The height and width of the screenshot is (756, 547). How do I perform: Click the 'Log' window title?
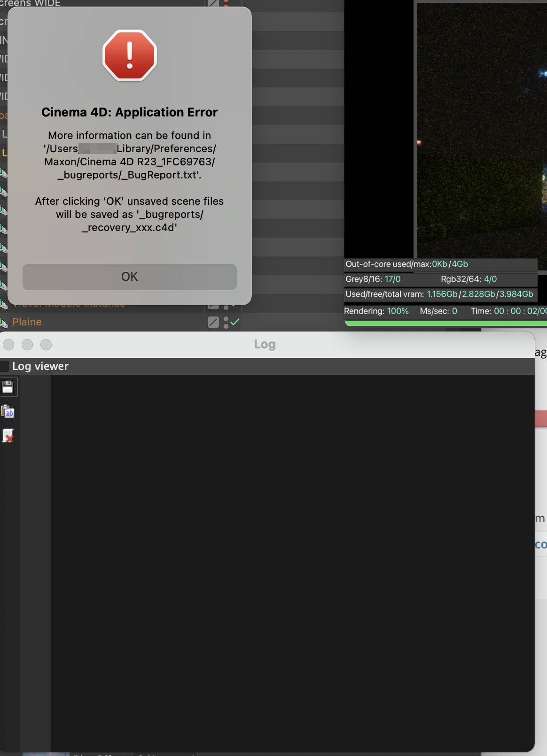pyautogui.click(x=265, y=344)
